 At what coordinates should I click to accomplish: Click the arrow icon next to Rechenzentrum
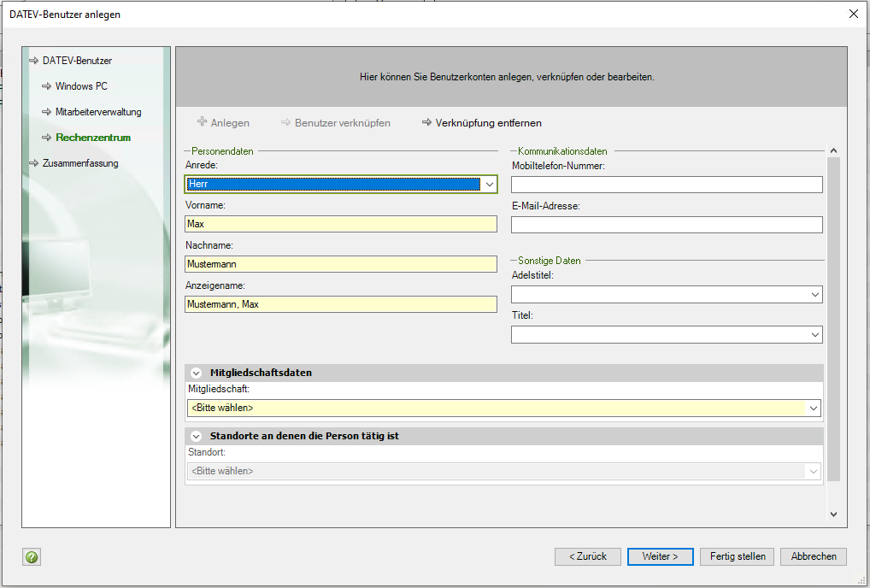(47, 137)
